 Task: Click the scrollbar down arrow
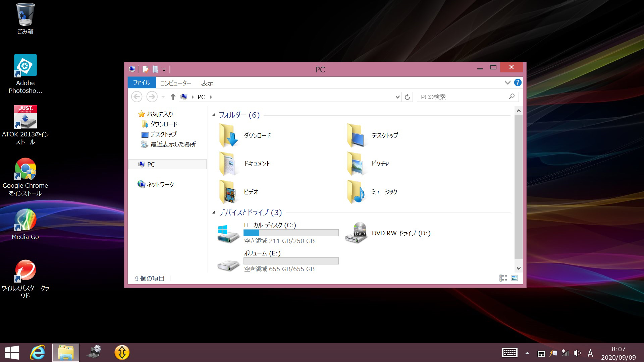pyautogui.click(x=519, y=268)
